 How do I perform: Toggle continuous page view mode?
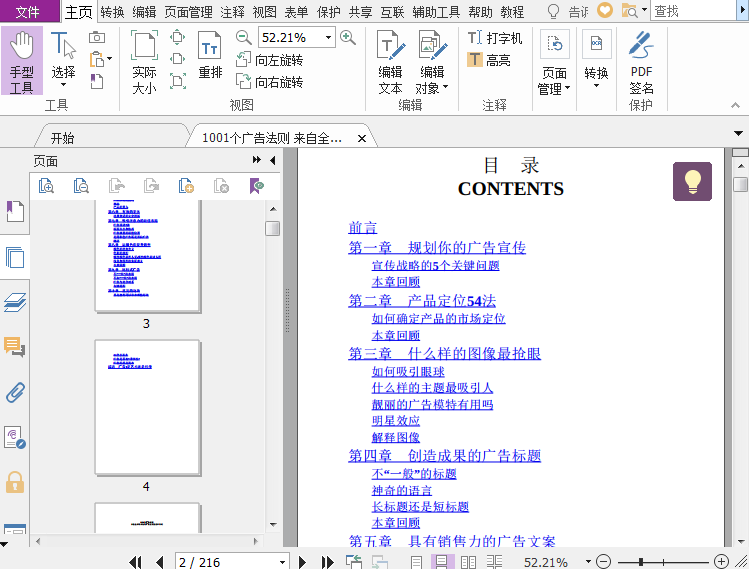tap(442, 562)
